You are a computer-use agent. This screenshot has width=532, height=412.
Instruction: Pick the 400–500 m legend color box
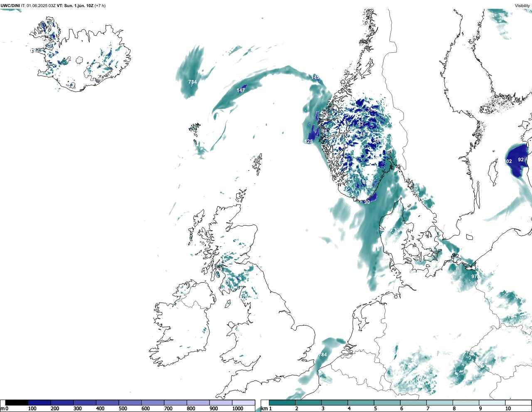coord(107,402)
